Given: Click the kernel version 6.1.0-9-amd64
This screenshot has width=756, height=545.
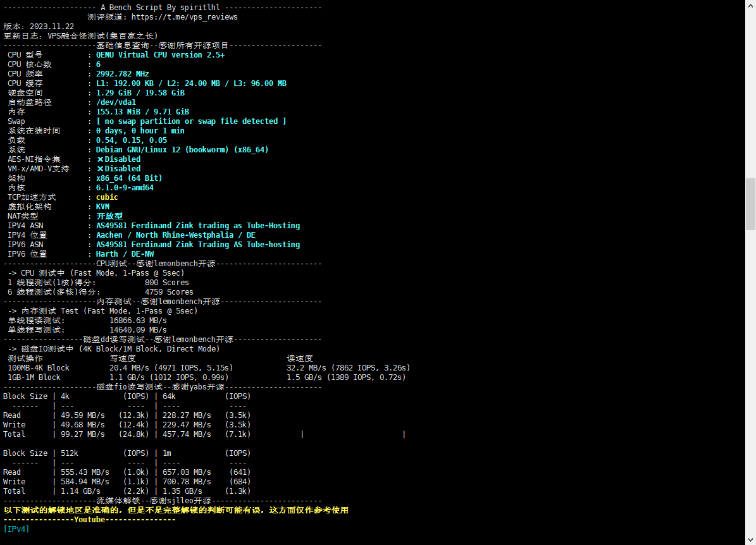Looking at the screenshot, I should tap(125, 188).
